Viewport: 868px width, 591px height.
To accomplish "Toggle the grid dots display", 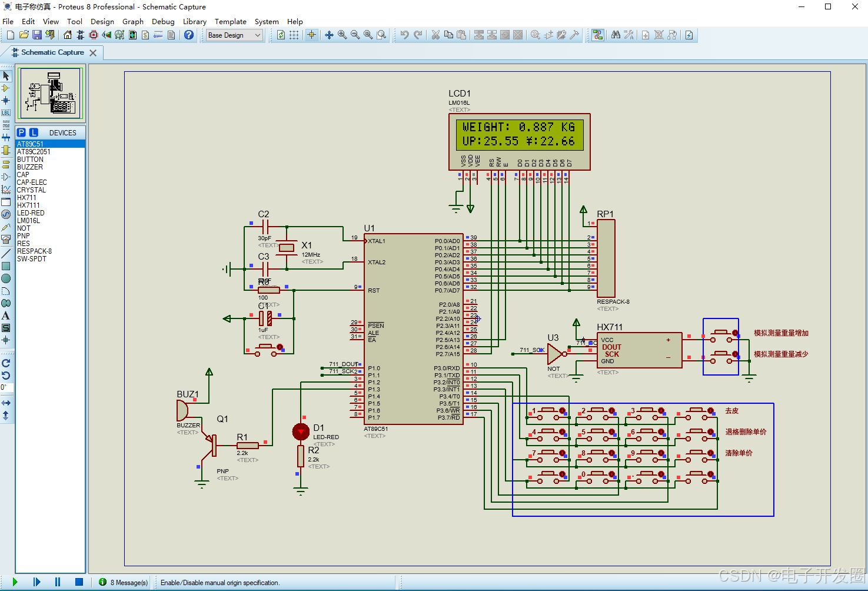I will coord(294,35).
